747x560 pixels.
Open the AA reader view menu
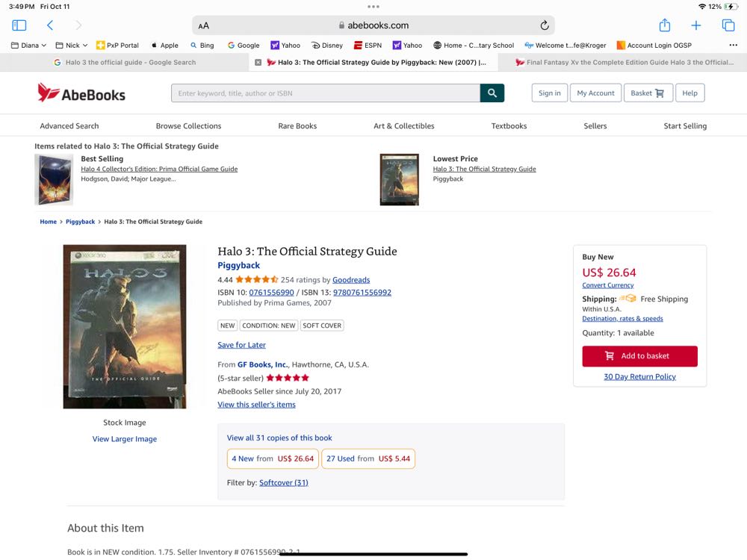[x=203, y=26]
